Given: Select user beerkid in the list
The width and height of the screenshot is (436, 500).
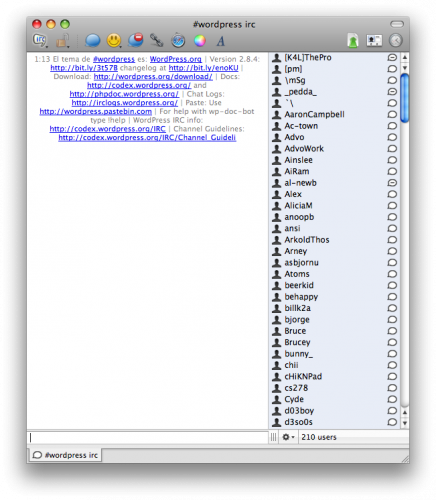Looking at the screenshot, I should [x=335, y=285].
